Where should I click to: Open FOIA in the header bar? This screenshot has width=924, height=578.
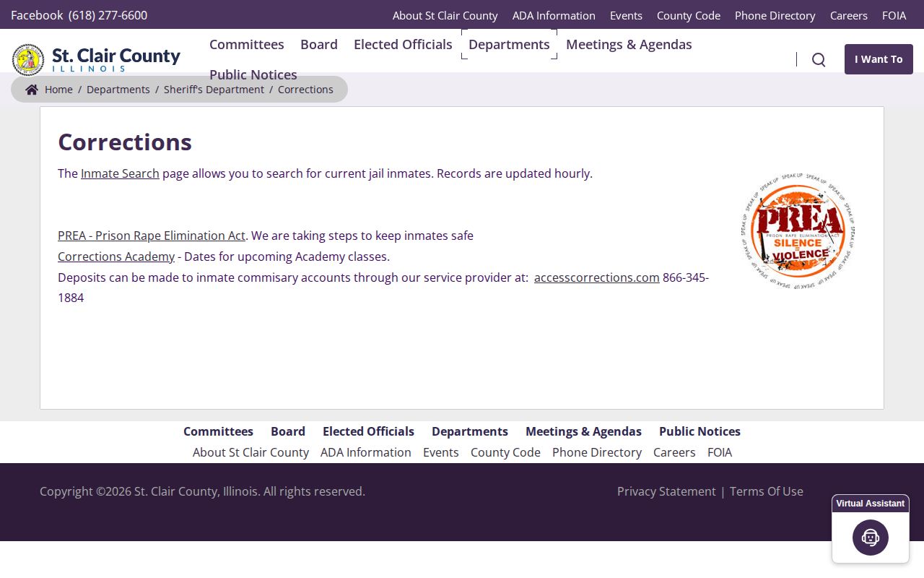coord(894,15)
